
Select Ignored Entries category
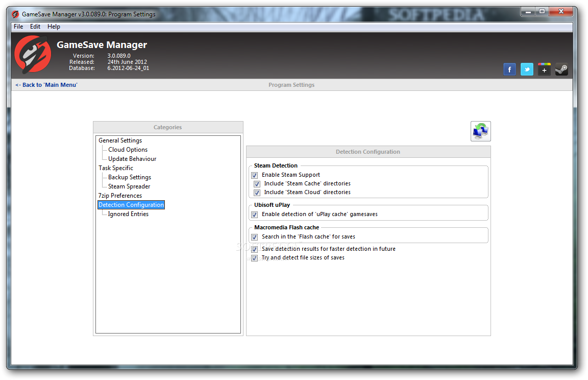128,214
